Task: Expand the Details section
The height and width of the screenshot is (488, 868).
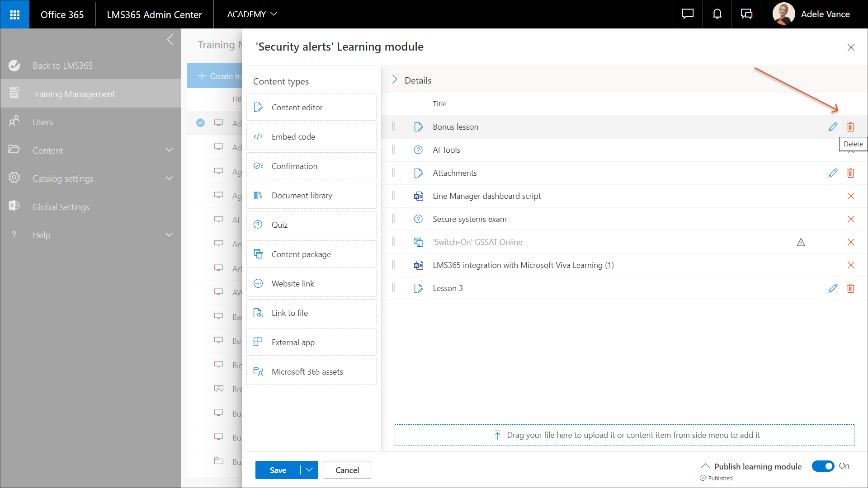Action: [395, 80]
